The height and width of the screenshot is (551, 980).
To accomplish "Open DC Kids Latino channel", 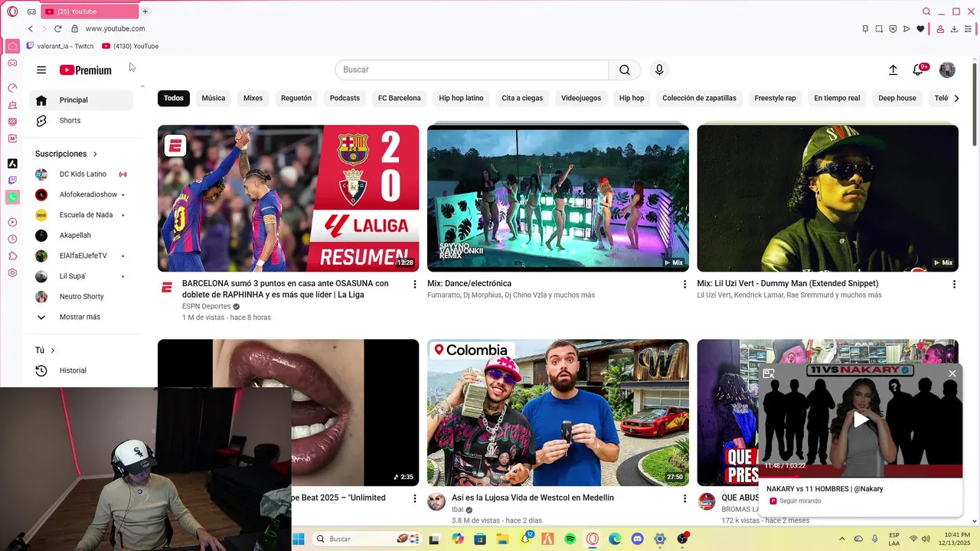I will pyautogui.click(x=81, y=174).
